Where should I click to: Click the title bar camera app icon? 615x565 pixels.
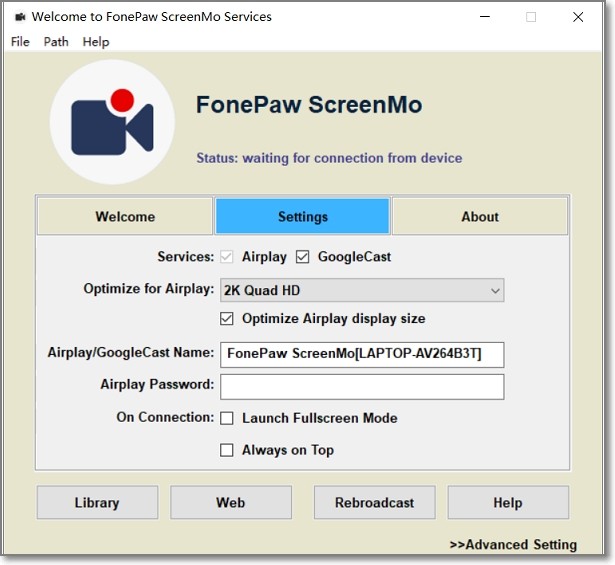pos(20,17)
